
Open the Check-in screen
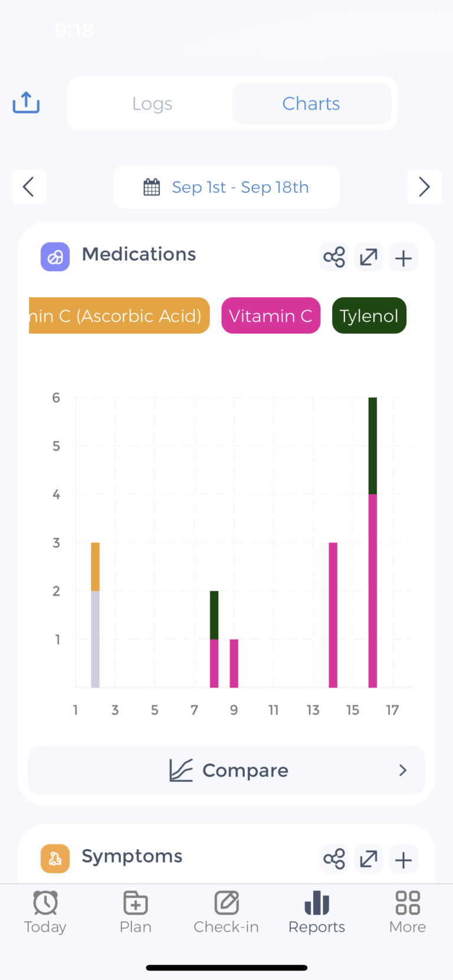[x=226, y=912]
